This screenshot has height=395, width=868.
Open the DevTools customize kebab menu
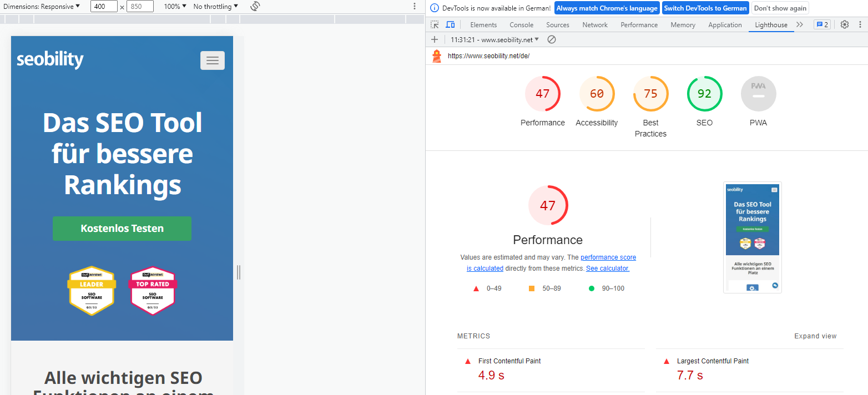coord(860,25)
